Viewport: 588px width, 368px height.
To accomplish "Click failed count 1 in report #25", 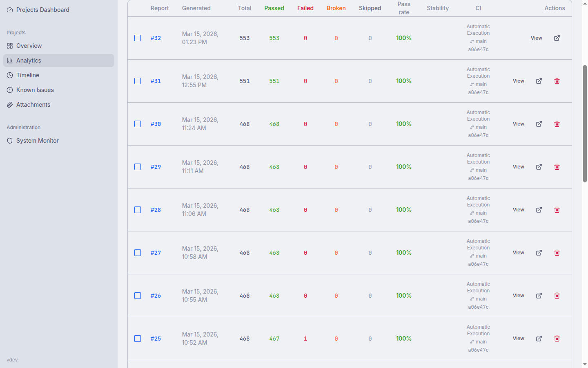I will click(x=305, y=339).
